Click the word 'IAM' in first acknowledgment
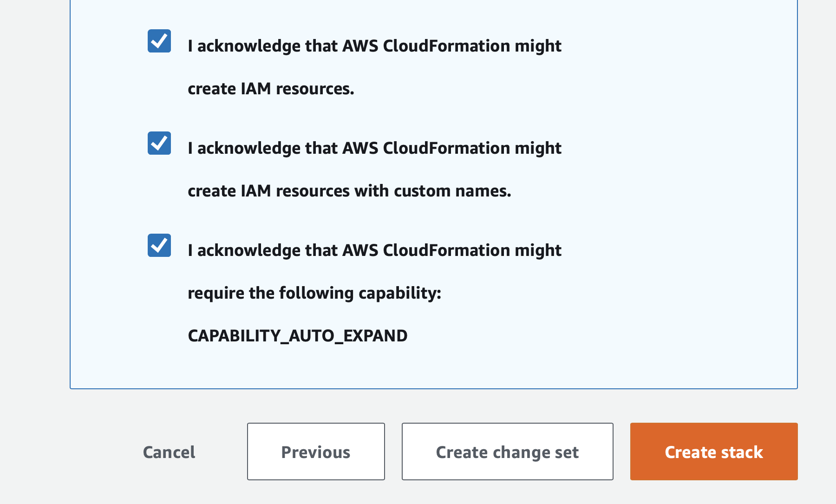Image resolution: width=836 pixels, height=504 pixels. tap(255, 89)
